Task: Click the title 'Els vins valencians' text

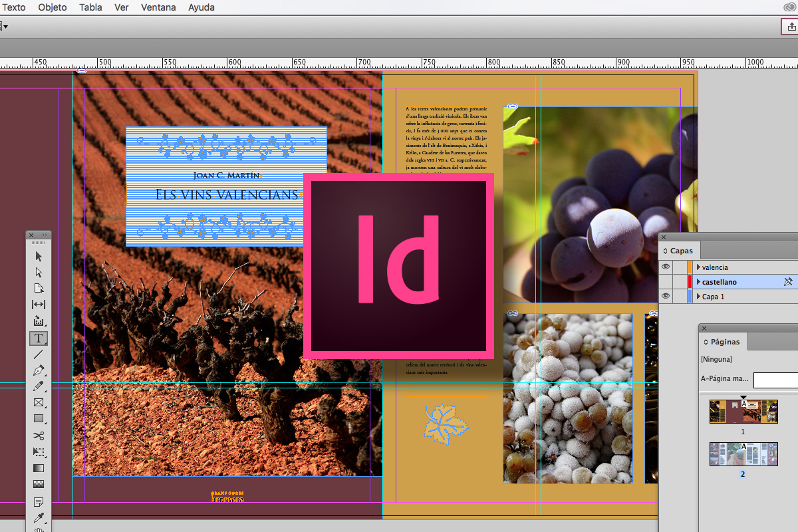Action: point(227,194)
